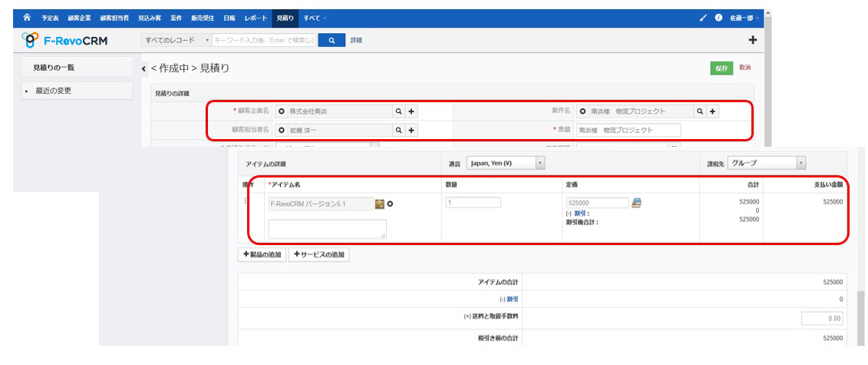Click the 送料と取扱手数料 amount field
The height and width of the screenshot is (365, 868).
click(x=823, y=318)
